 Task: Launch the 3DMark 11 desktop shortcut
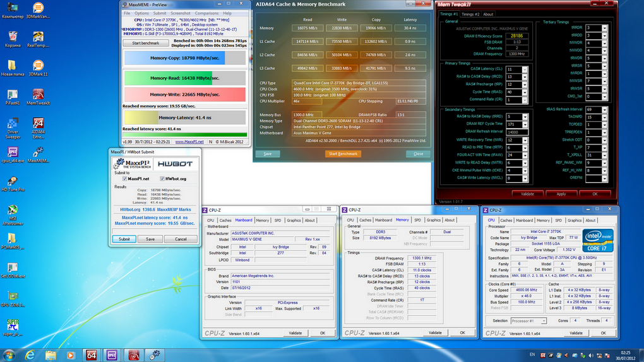38,68
